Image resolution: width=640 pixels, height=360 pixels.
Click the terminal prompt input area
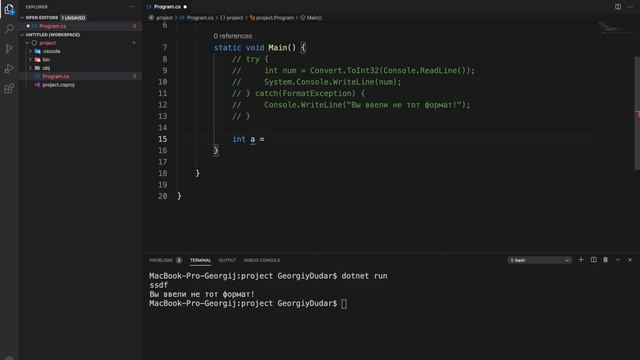pyautogui.click(x=344, y=304)
